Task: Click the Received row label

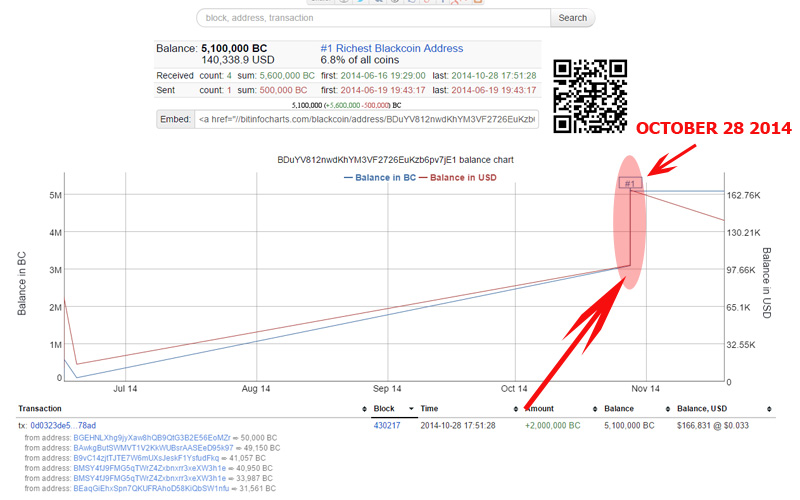Action: pos(175,76)
